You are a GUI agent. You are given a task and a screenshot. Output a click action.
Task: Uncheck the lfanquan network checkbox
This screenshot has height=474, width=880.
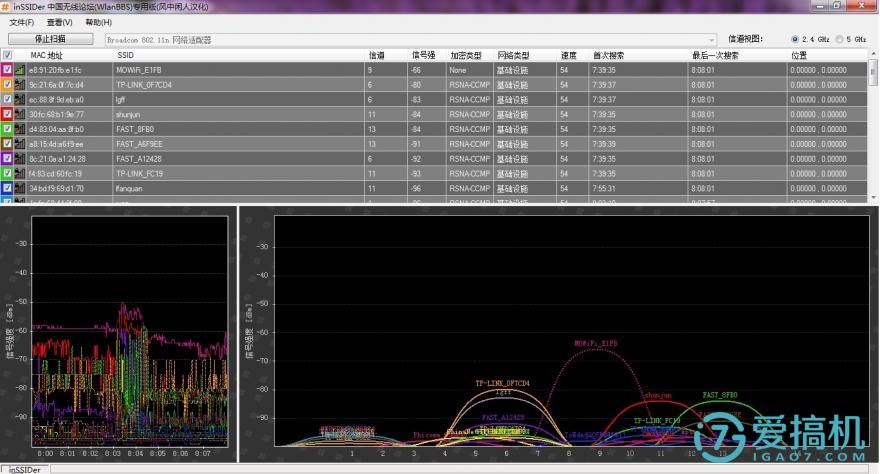pos(7,188)
